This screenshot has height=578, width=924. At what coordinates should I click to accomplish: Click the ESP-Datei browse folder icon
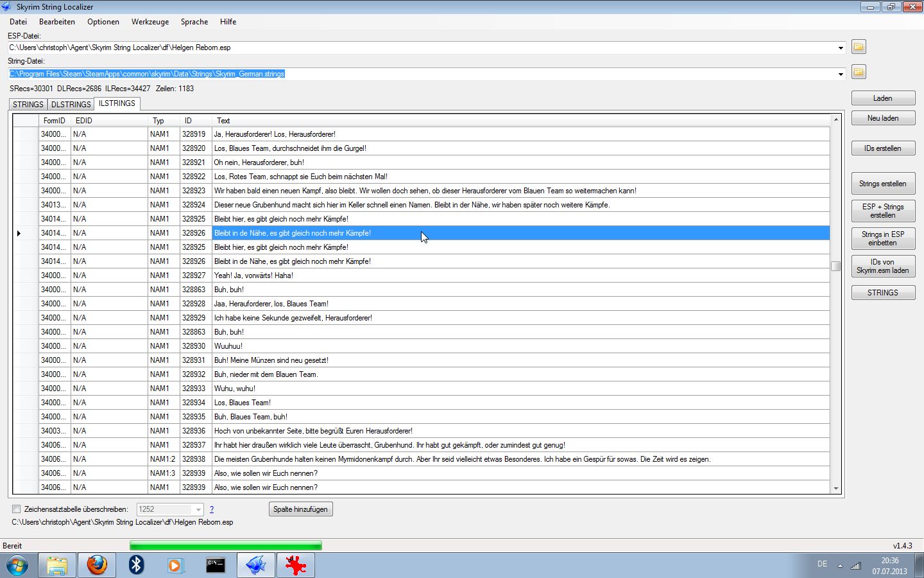(x=859, y=47)
